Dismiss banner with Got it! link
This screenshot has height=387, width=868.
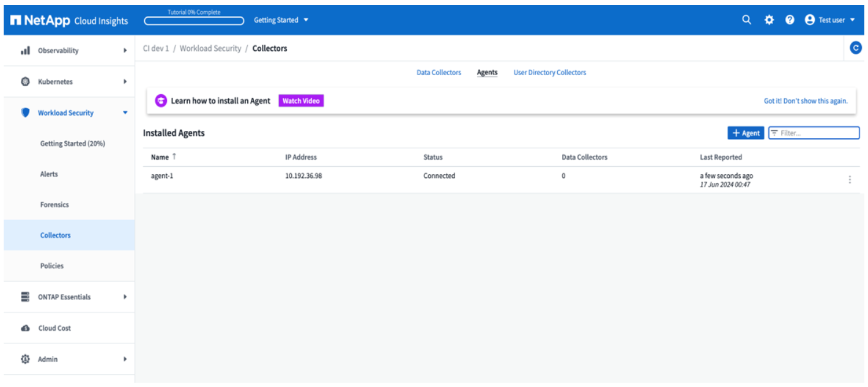(806, 101)
